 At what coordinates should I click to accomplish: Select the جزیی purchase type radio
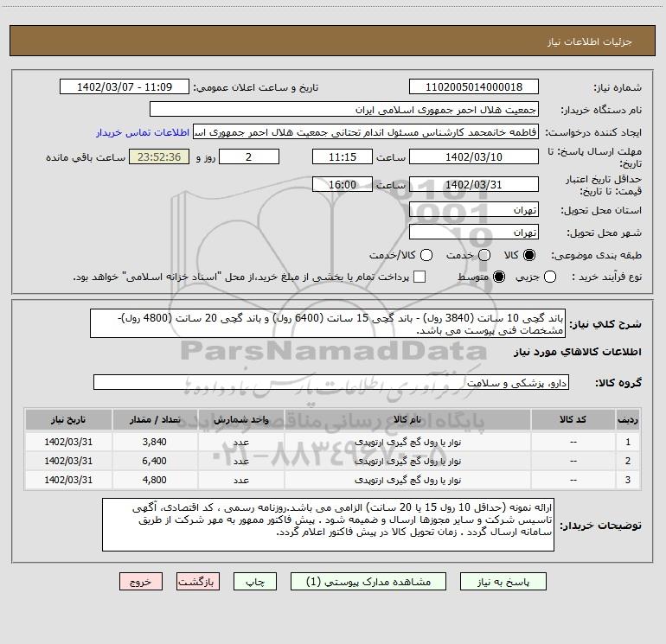point(550,277)
